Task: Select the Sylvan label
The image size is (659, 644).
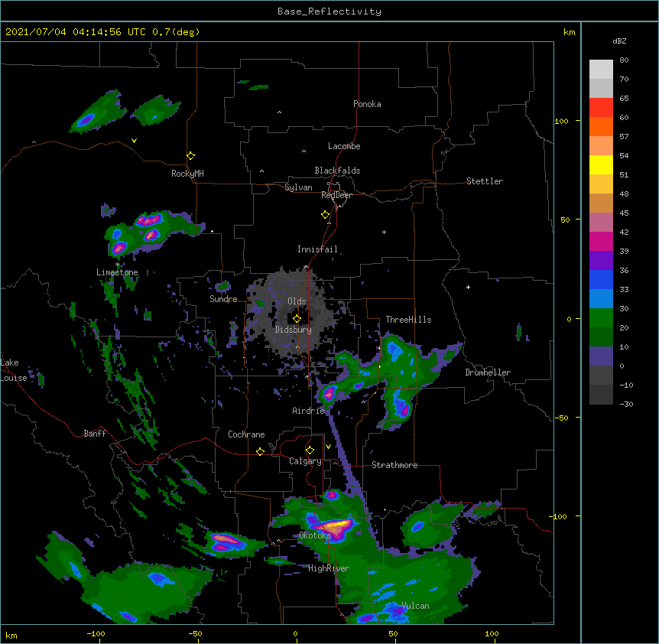Action: (x=298, y=187)
